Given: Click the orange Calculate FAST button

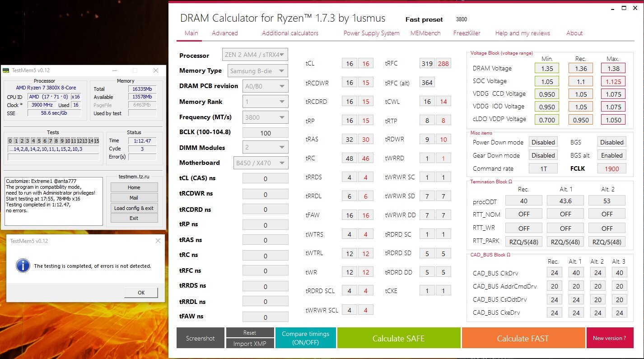Looking at the screenshot, I should tap(523, 338).
